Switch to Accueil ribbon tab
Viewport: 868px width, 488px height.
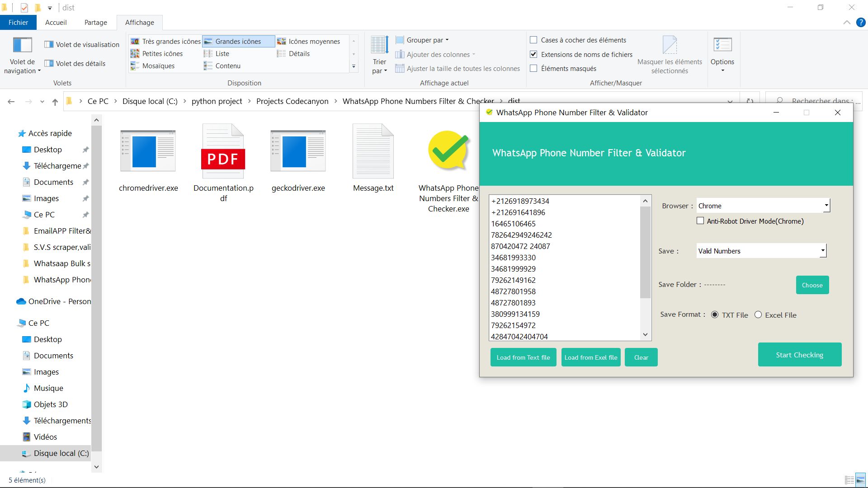tap(56, 22)
